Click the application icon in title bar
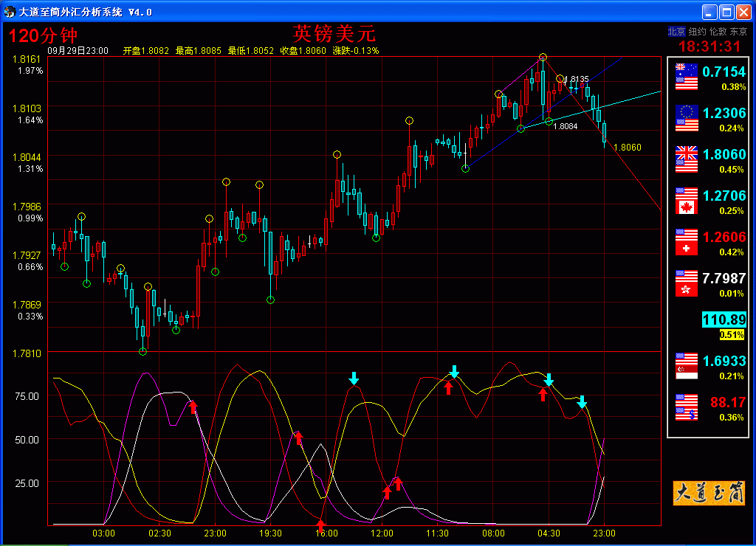The width and height of the screenshot is (756, 546). point(10,12)
